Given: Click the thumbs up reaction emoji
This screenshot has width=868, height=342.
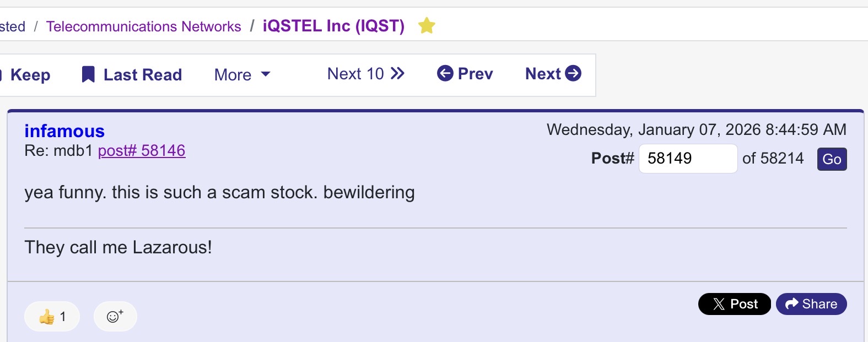Looking at the screenshot, I should pyautogui.click(x=47, y=317).
